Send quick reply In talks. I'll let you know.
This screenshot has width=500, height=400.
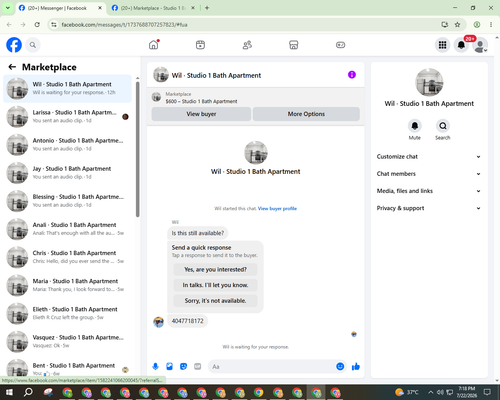pyautogui.click(x=215, y=285)
